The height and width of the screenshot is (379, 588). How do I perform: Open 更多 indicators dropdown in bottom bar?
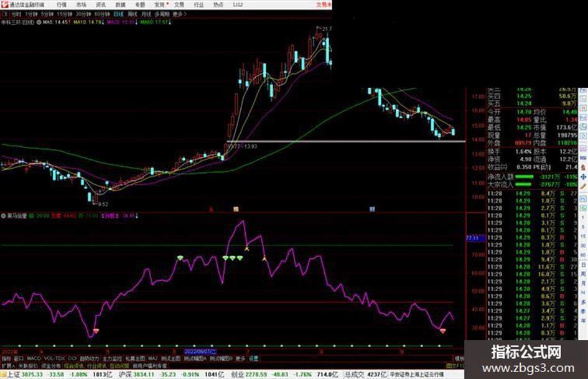241,358
